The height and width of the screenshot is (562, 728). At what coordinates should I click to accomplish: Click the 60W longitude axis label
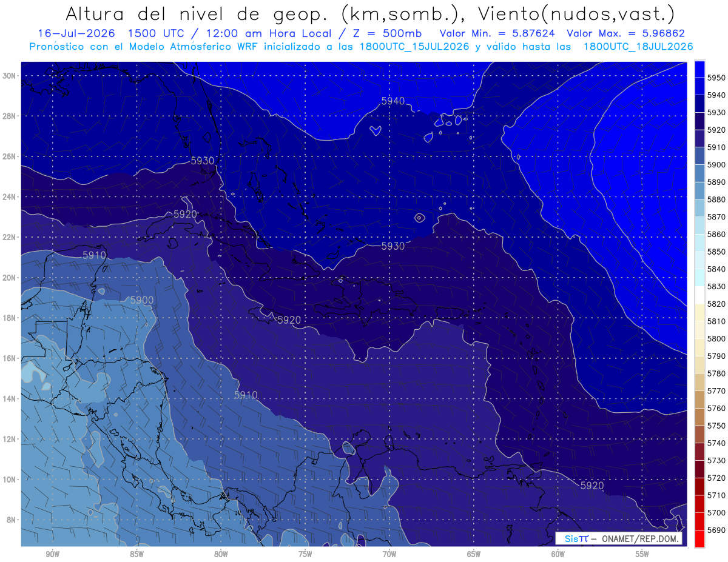pyautogui.click(x=558, y=555)
